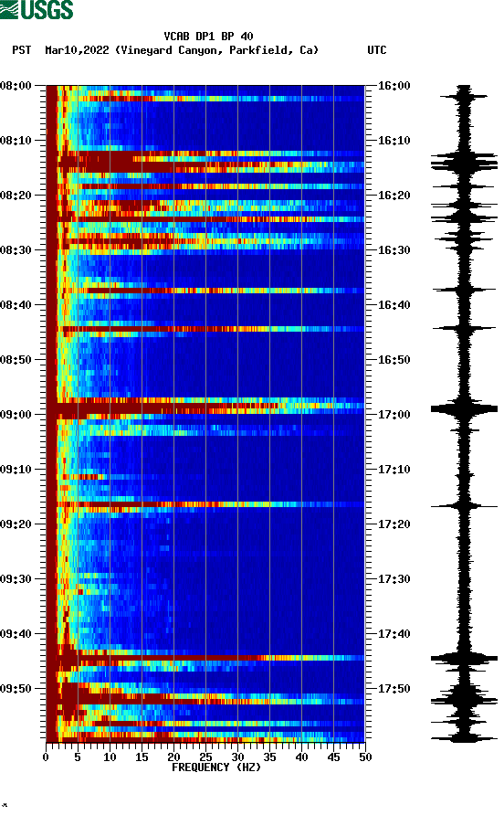Click the '30' frequency tick label

[237, 757]
